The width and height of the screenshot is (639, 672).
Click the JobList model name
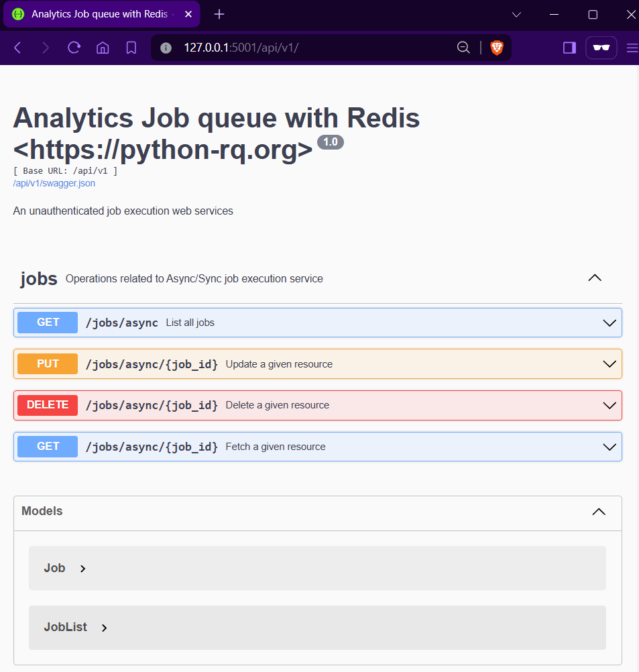[65, 627]
